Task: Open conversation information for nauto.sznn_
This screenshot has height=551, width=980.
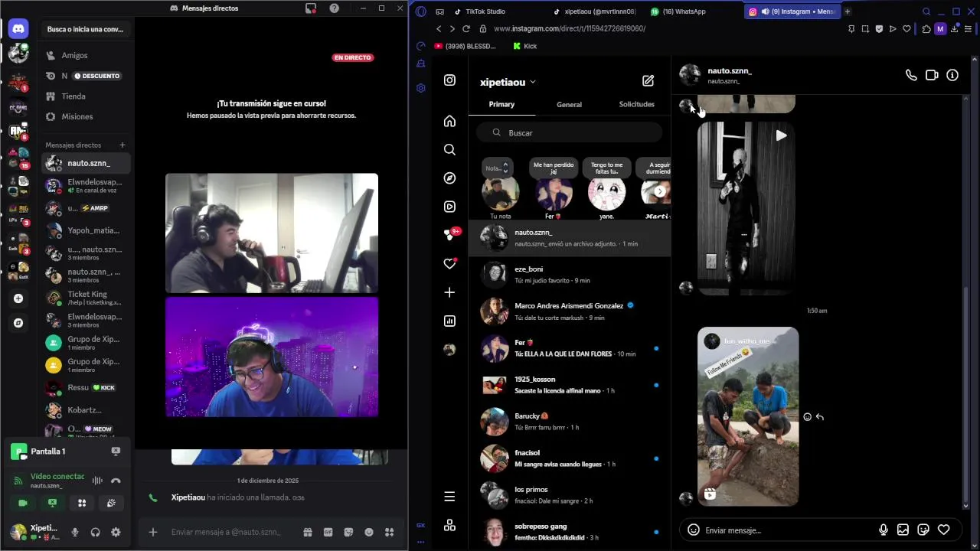Action: coord(952,75)
